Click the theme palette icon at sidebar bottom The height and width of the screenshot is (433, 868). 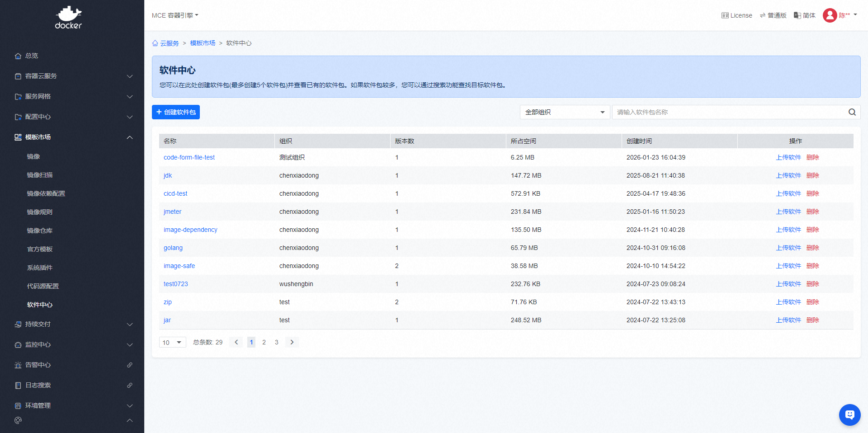(x=18, y=420)
